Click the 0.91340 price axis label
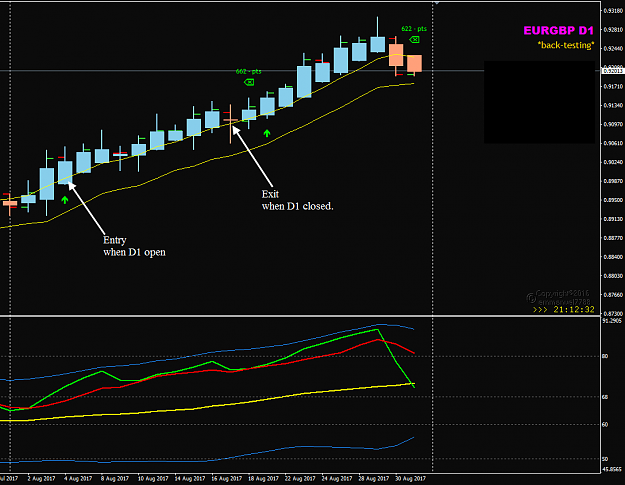This screenshot has height=485, width=625. tap(613, 105)
